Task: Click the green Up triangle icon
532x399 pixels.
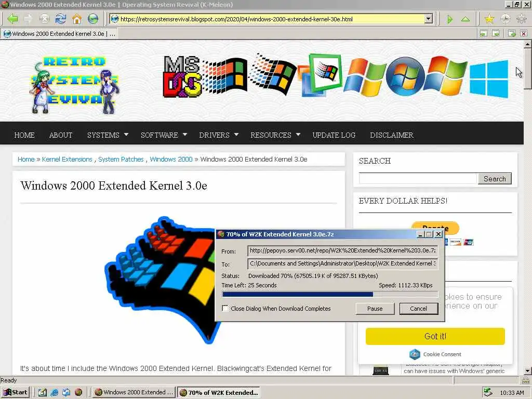Action: (x=465, y=19)
